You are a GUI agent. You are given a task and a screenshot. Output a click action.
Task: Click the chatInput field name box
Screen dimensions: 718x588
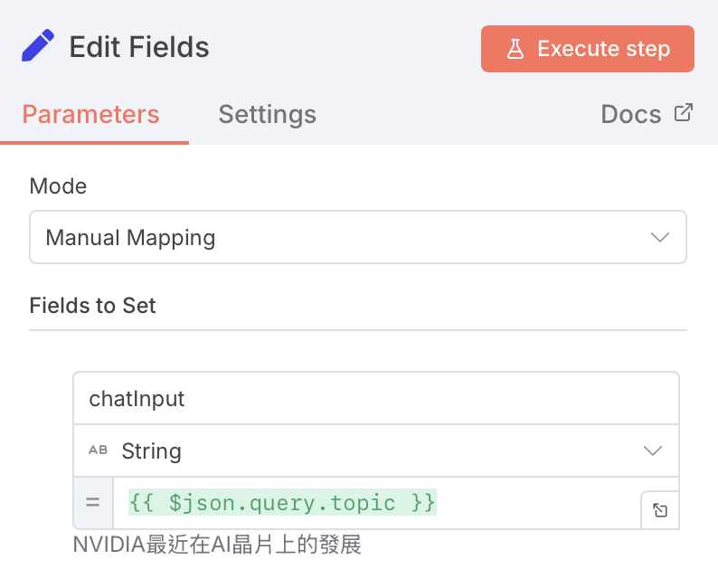click(375, 399)
